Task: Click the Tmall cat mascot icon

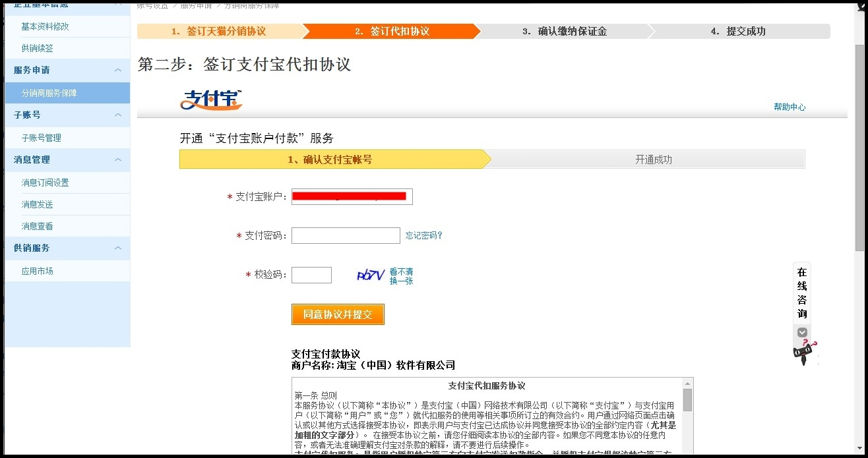Action: (804, 353)
